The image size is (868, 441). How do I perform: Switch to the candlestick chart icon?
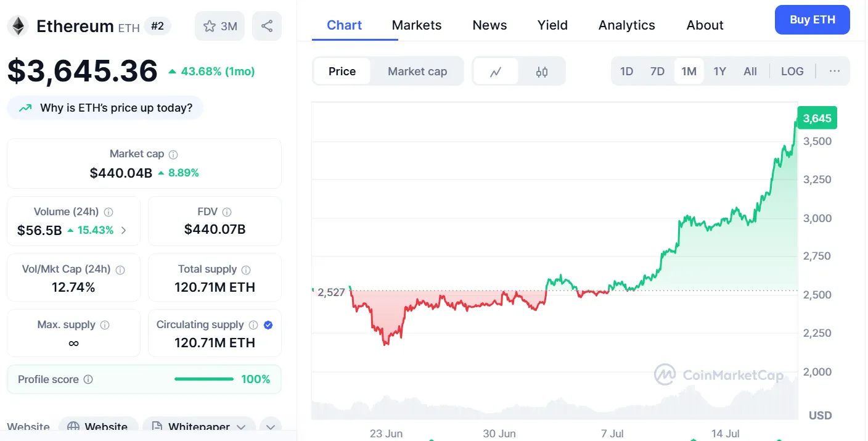[542, 72]
